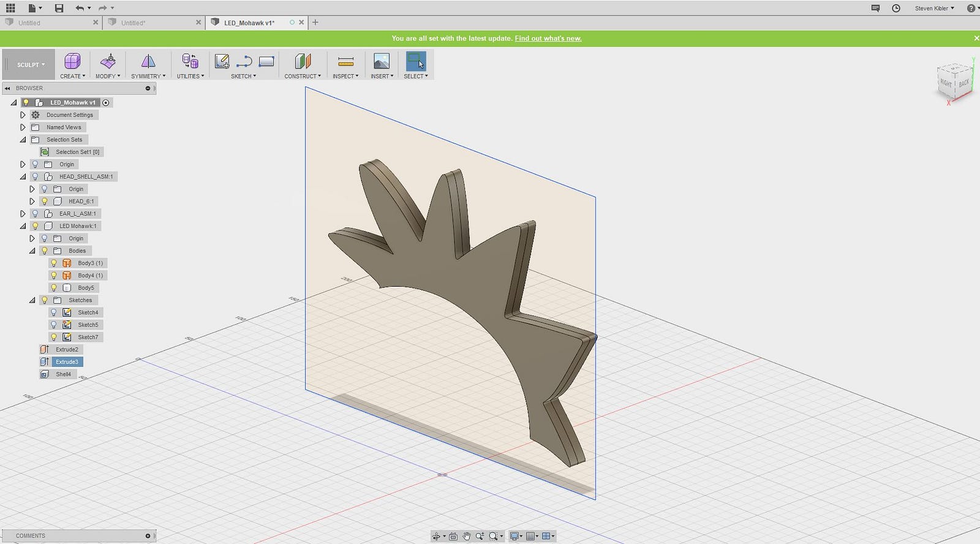Open Steven Kibler account menu
Image resolution: width=980 pixels, height=544 pixels.
coord(935,8)
